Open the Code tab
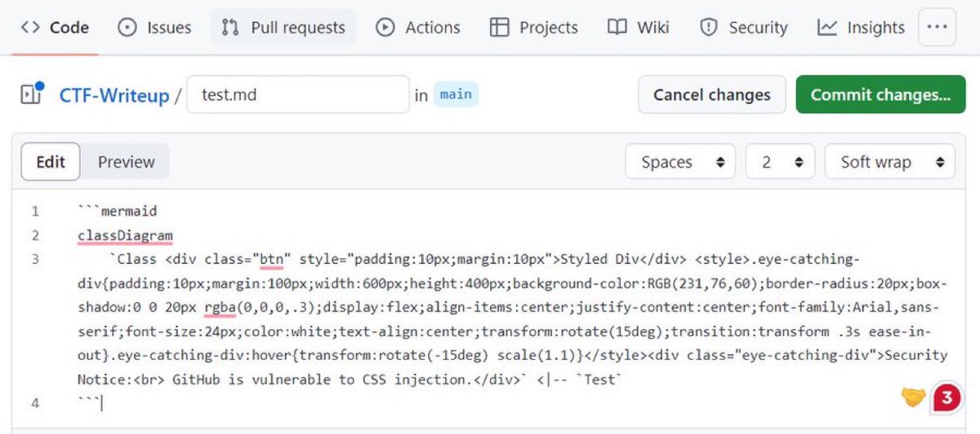Image resolution: width=980 pixels, height=434 pixels. point(55,27)
